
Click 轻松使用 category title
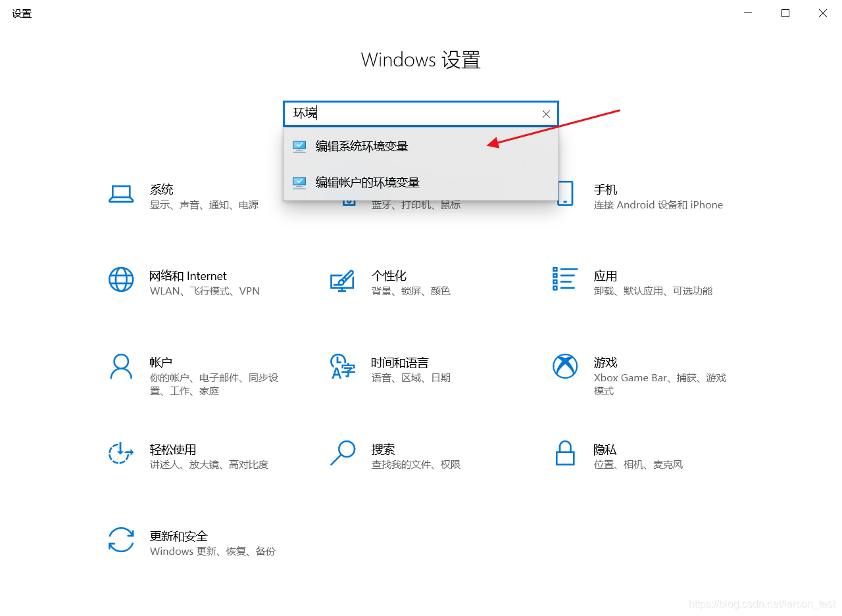(x=173, y=450)
